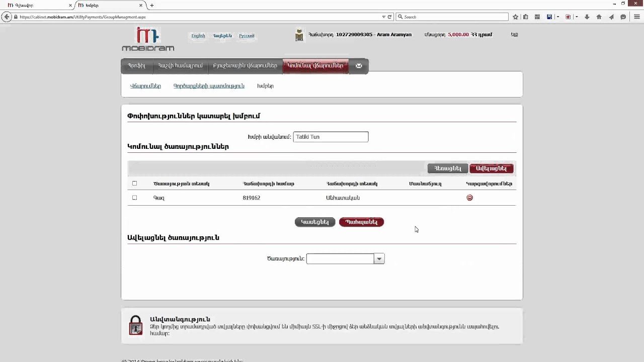Open the budget payments nav tab
This screenshot has width=644, height=362.
point(245,66)
